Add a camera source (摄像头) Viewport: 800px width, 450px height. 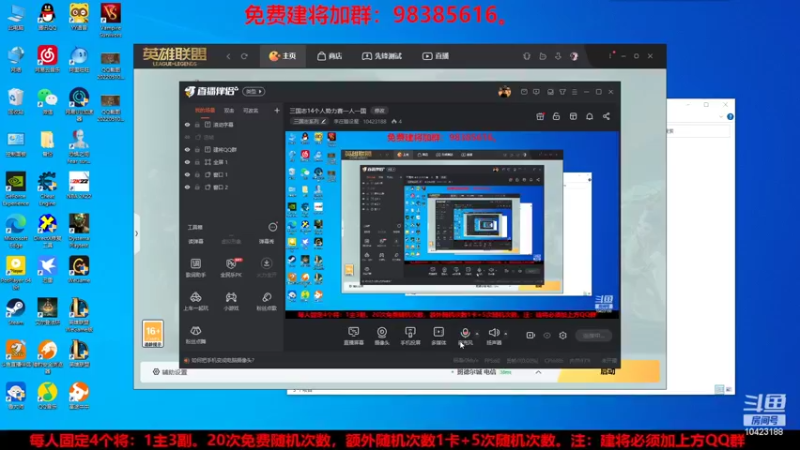tap(382, 336)
